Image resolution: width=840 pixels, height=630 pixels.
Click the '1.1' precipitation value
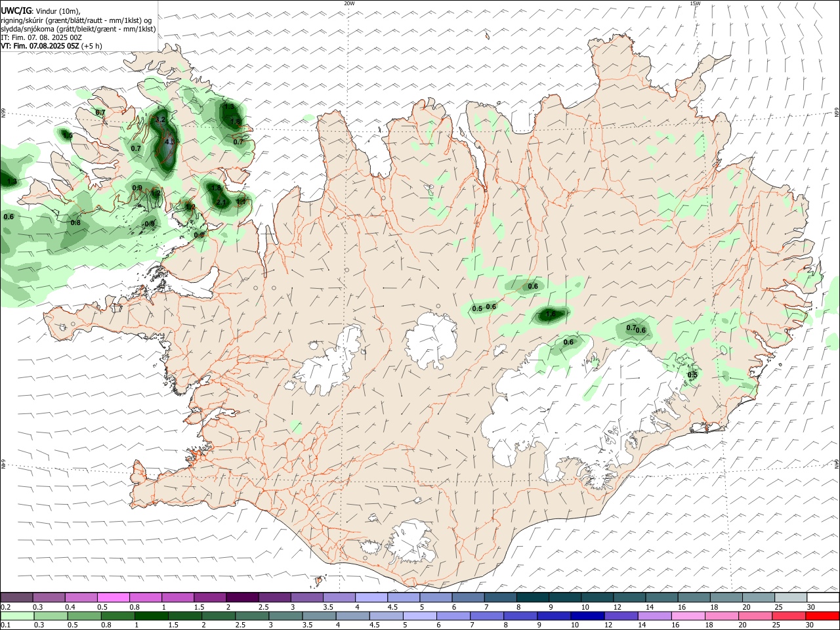click(241, 201)
